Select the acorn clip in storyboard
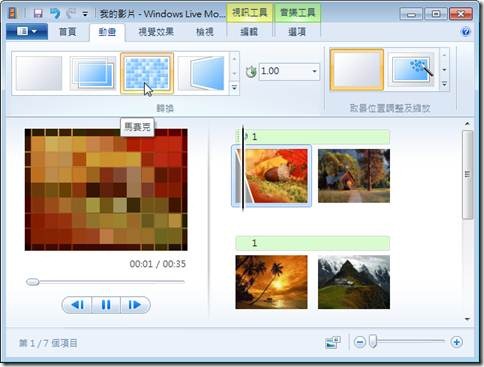 point(272,176)
